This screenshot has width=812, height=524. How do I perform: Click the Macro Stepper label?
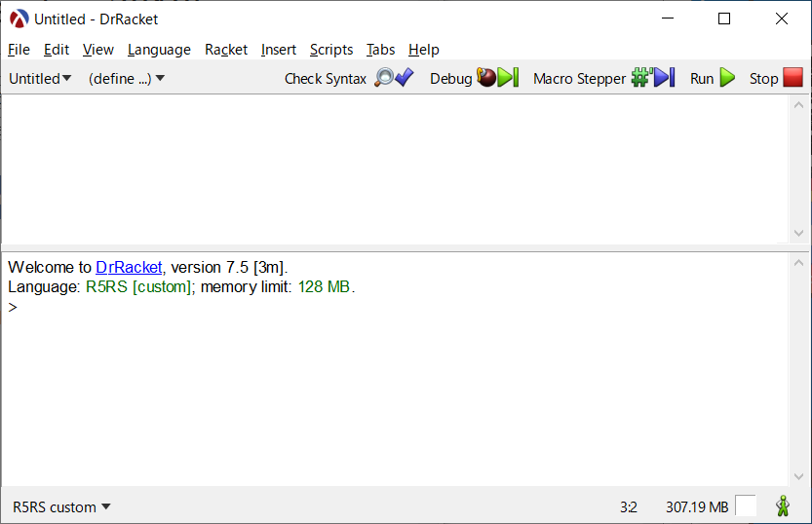coord(579,79)
